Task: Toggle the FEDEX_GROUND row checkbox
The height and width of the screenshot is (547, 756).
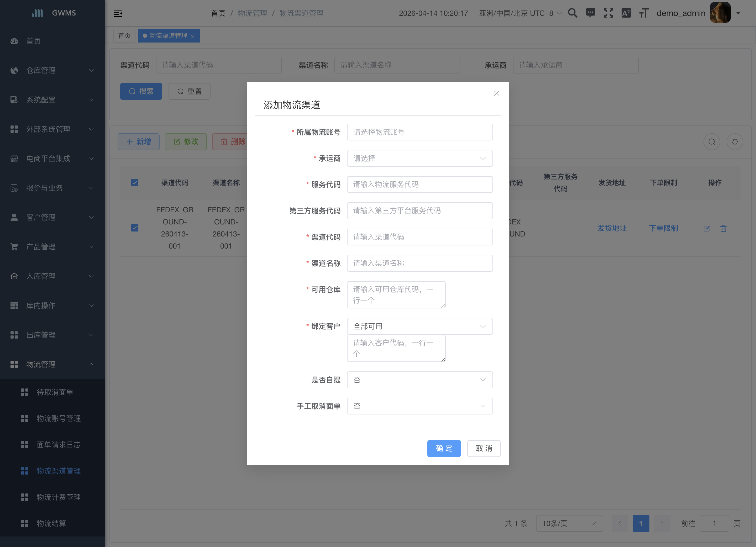Action: 135,228
